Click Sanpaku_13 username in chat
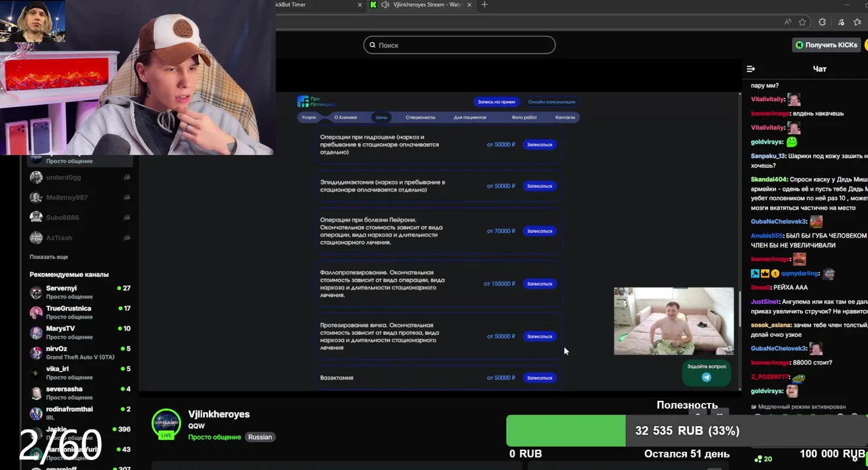Viewport: 868px width, 470px height. (768, 157)
